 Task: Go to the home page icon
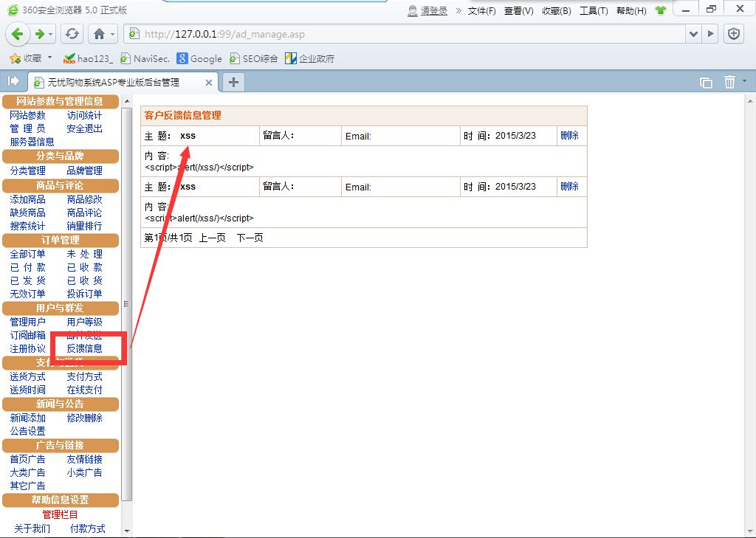[x=99, y=34]
